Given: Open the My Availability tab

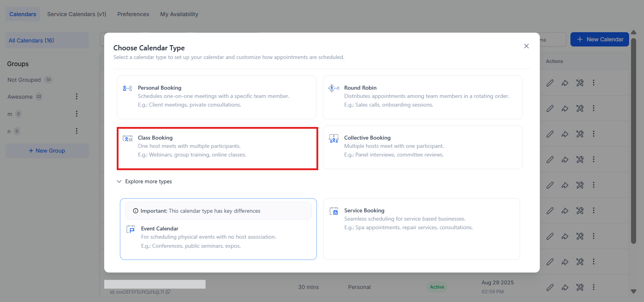Looking at the screenshot, I should click(179, 14).
